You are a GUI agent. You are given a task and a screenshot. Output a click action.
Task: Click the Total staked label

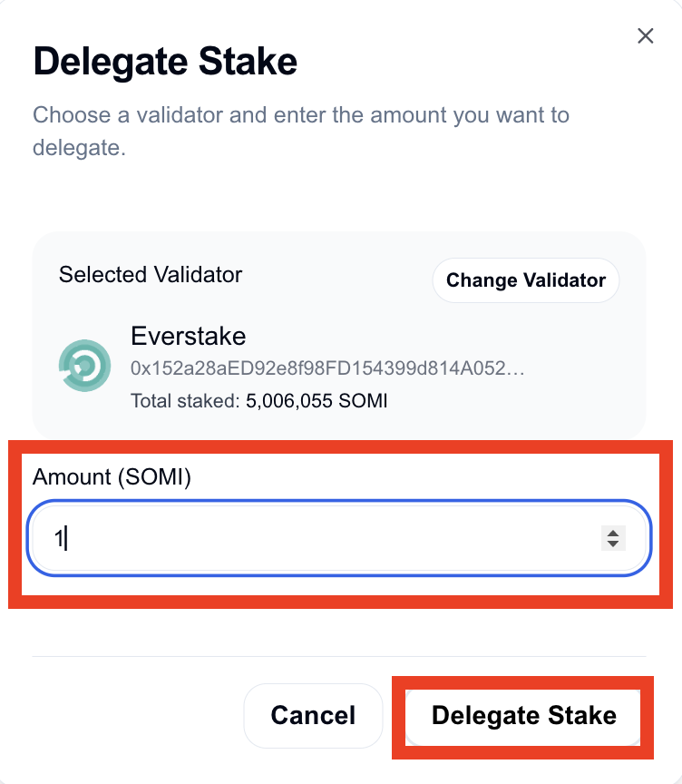coord(185,401)
